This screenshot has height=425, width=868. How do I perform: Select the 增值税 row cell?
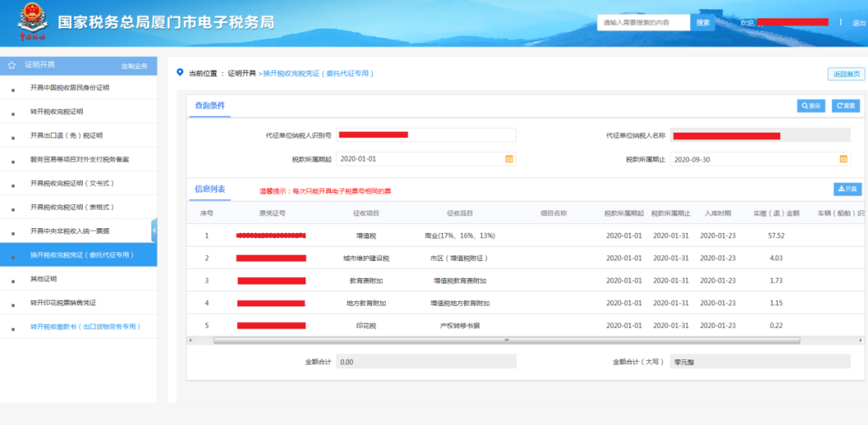[x=366, y=235]
